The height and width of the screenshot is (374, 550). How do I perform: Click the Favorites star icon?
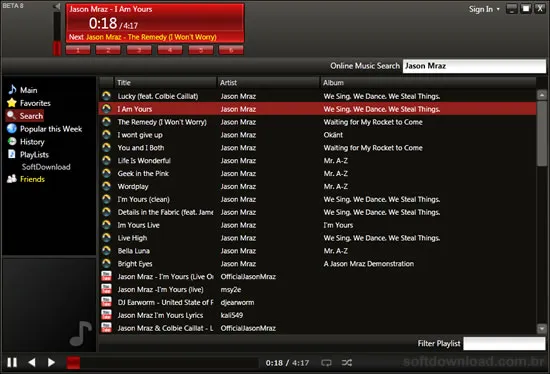12,103
